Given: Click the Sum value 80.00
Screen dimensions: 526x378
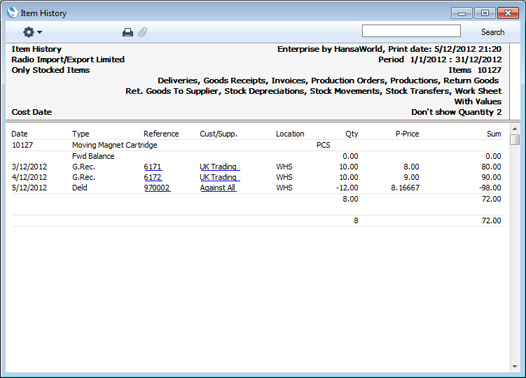Looking at the screenshot, I should click(x=491, y=167).
